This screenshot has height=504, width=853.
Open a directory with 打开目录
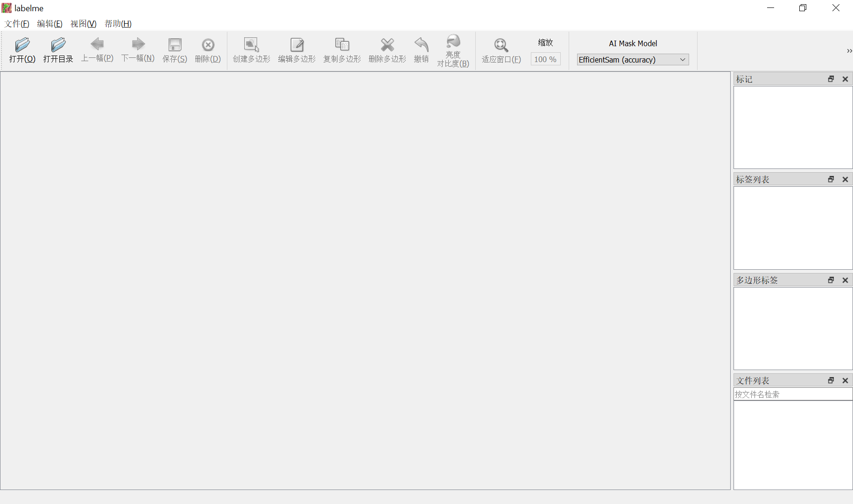pyautogui.click(x=58, y=45)
